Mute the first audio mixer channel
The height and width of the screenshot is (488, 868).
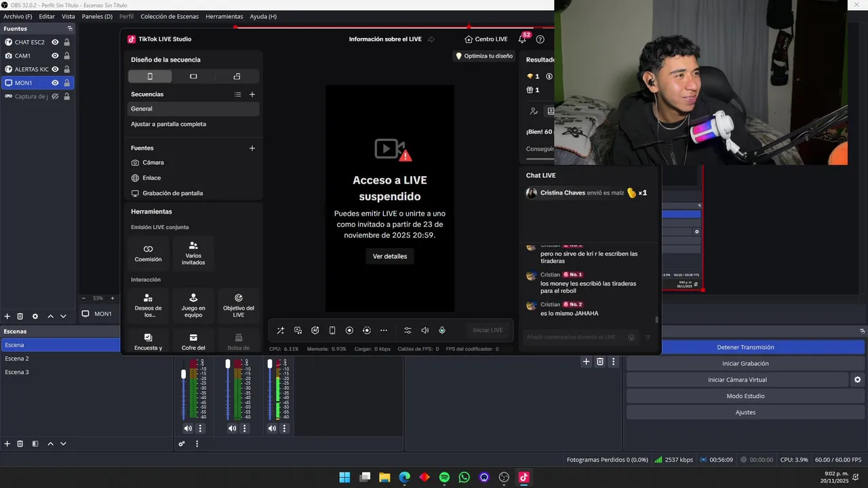188,428
